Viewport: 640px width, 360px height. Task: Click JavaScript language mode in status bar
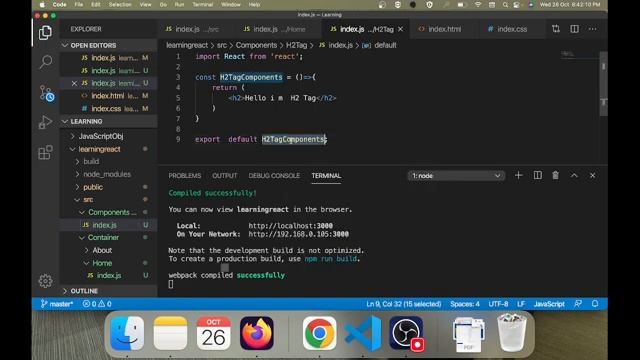(549, 304)
